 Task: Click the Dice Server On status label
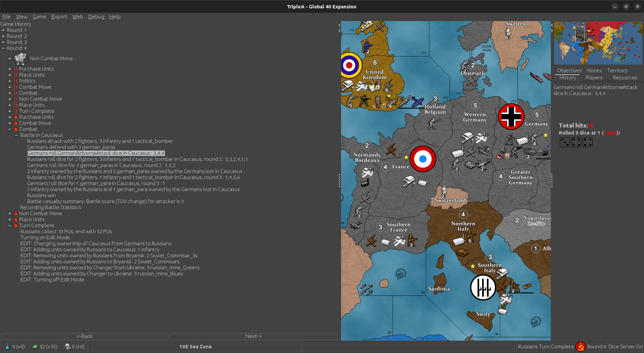click(625, 347)
